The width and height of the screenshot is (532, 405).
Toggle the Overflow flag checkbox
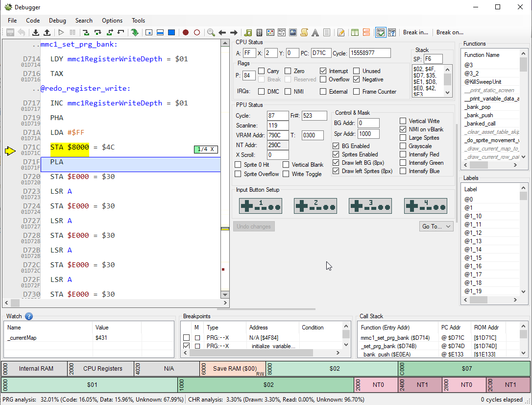pyautogui.click(x=323, y=79)
